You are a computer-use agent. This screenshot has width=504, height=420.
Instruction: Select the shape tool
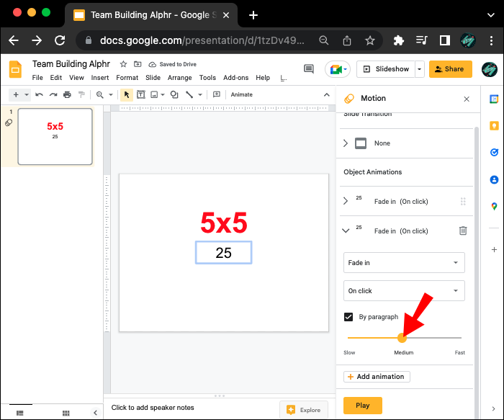click(174, 94)
